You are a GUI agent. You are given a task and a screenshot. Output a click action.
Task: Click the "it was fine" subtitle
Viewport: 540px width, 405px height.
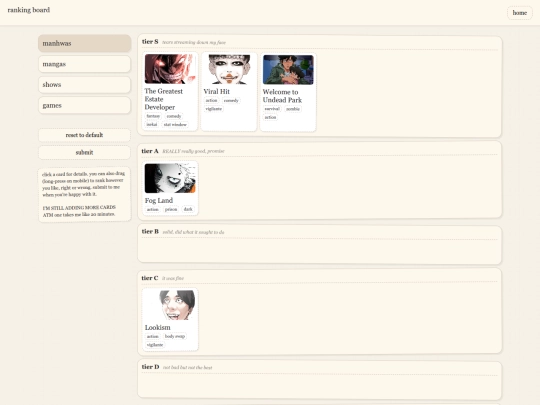(x=173, y=278)
